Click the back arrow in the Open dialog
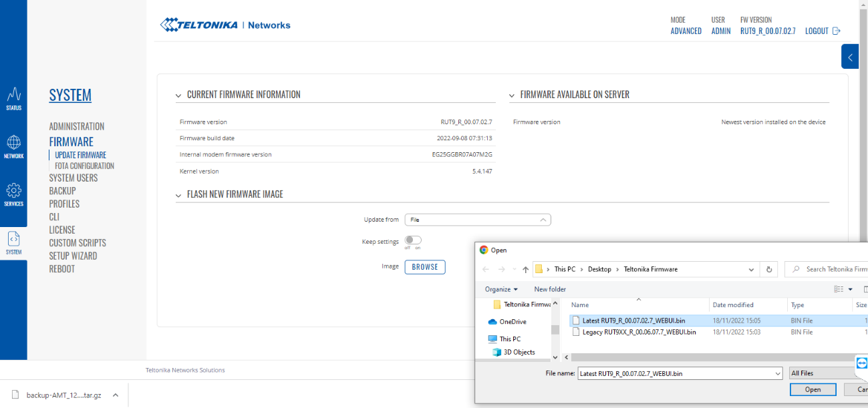The height and width of the screenshot is (408, 868). click(x=486, y=269)
